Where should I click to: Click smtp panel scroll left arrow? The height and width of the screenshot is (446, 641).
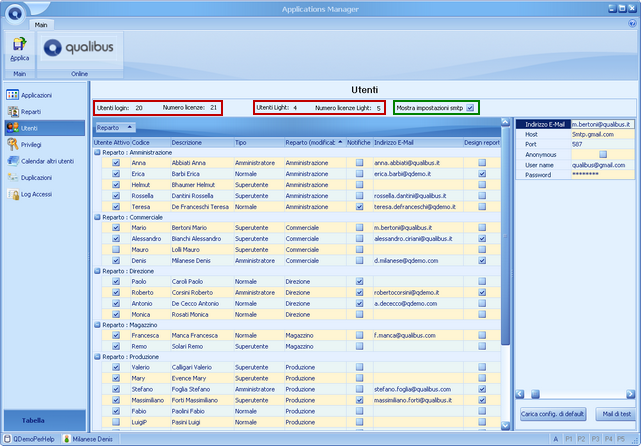pos(520,394)
